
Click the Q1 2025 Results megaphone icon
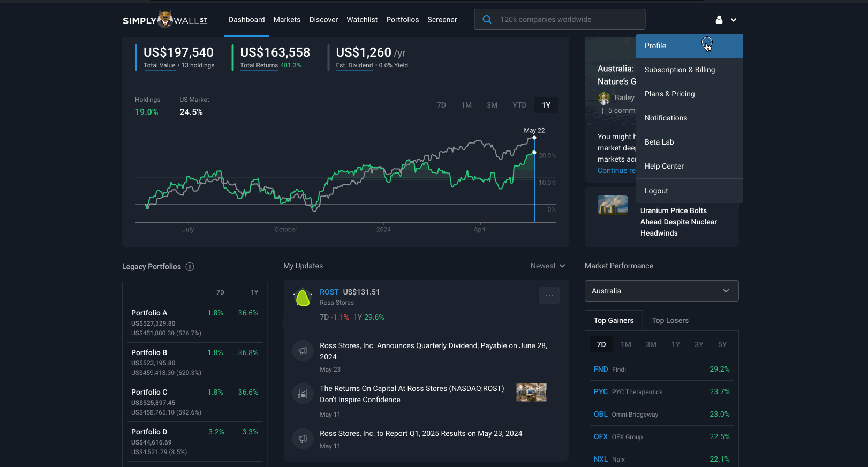click(303, 439)
